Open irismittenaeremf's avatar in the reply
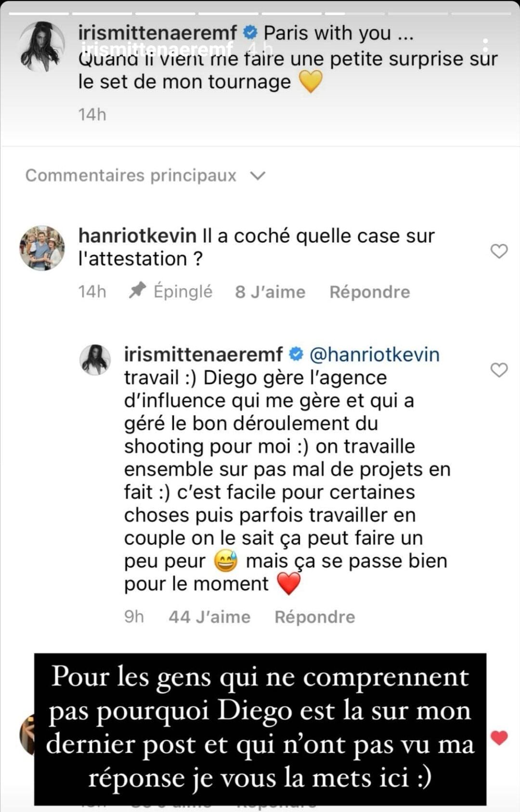 pyautogui.click(x=95, y=360)
